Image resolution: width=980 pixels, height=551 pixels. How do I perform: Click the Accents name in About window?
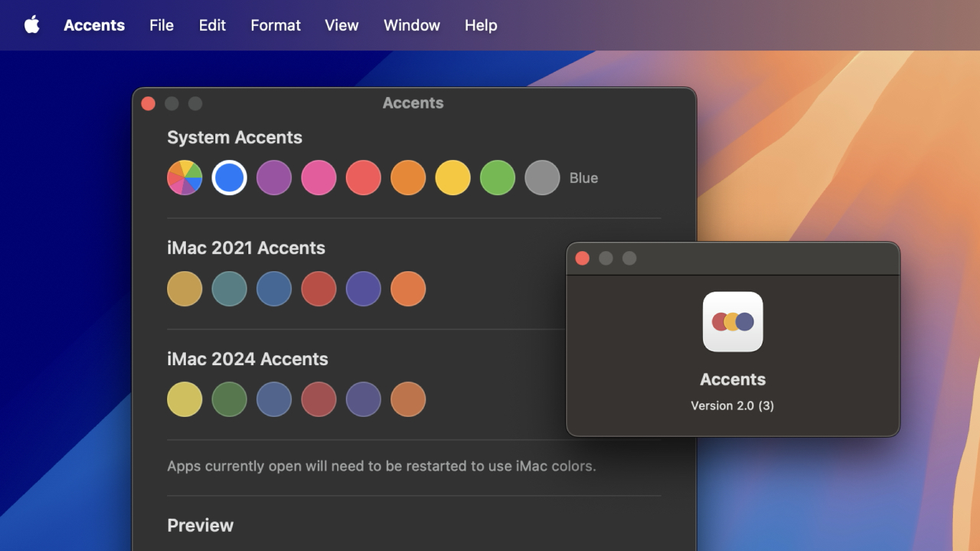pos(733,380)
